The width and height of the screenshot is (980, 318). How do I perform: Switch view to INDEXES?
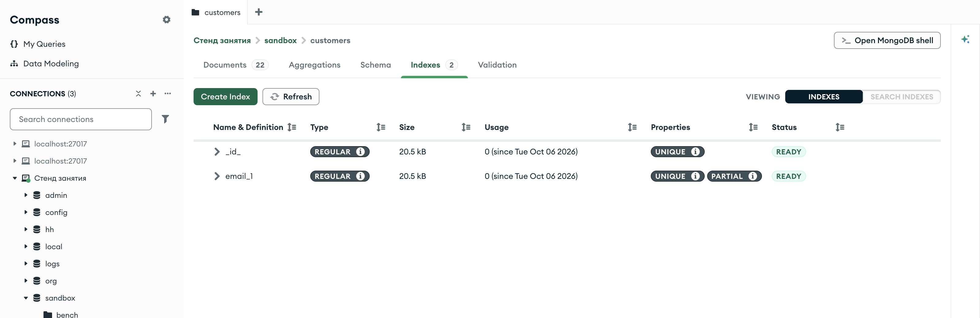[824, 97]
